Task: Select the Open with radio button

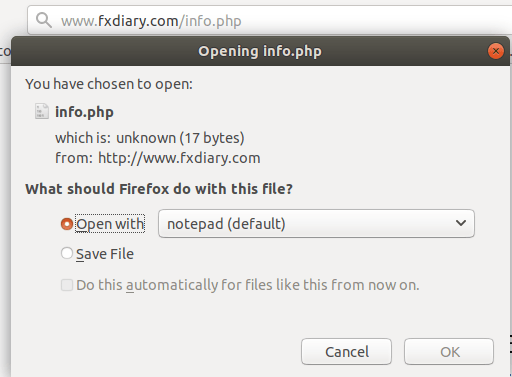Action: pos(67,224)
